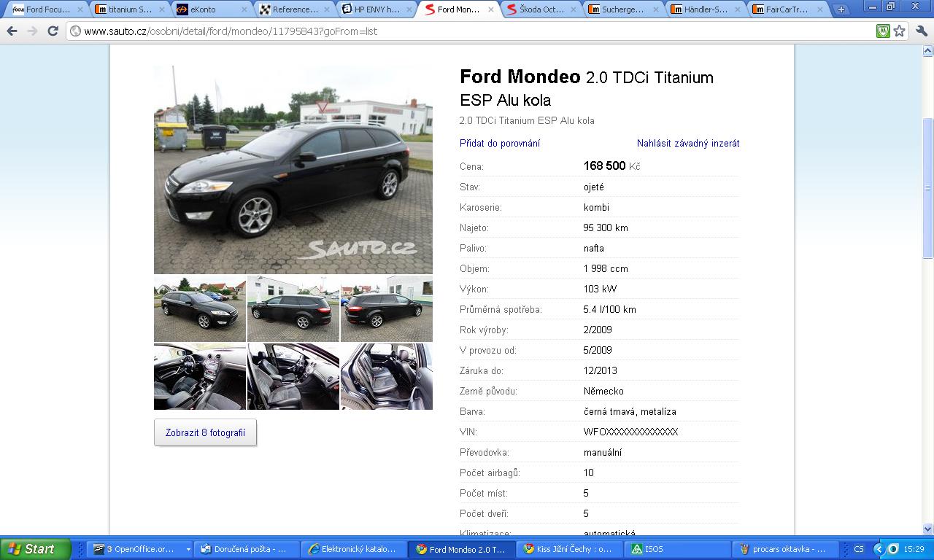Screen dimensions: 934x560
Task: Bookmark this page with the star icon
Action: coord(900,31)
